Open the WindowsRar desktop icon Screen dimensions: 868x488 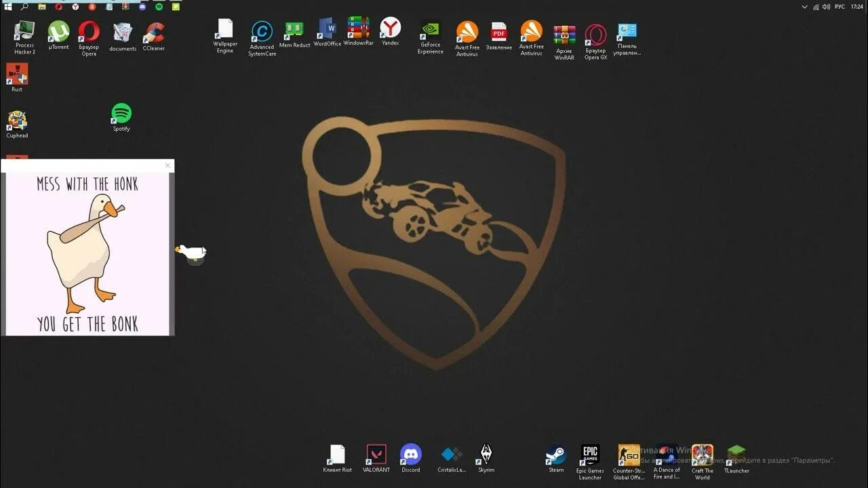(359, 31)
